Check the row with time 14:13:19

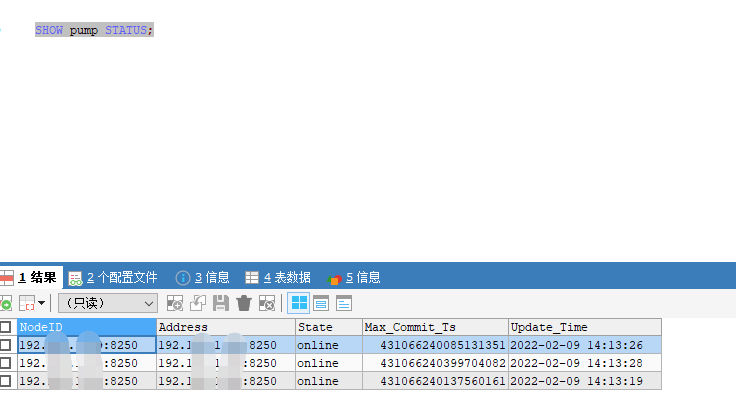pos(6,381)
